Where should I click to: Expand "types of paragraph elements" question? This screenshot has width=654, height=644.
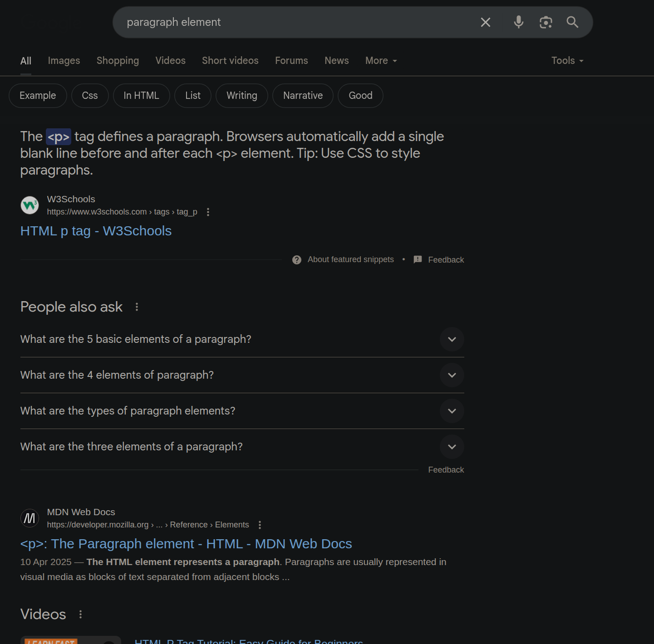tap(452, 411)
